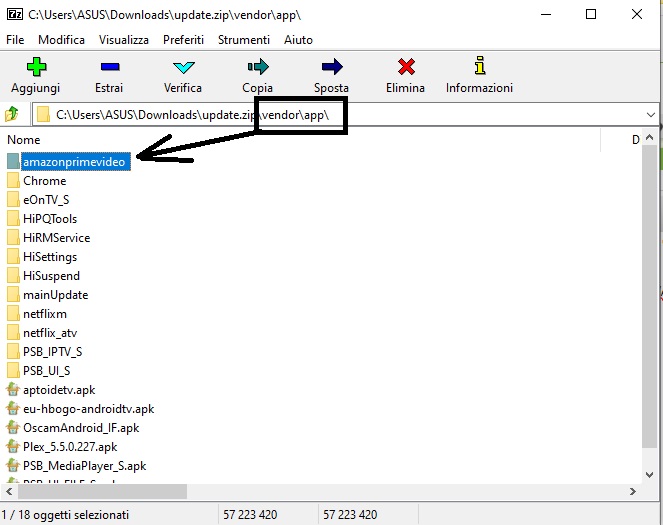
Task: Click the eu-hbogo-androidtv.apk file icon
Action: (13, 408)
